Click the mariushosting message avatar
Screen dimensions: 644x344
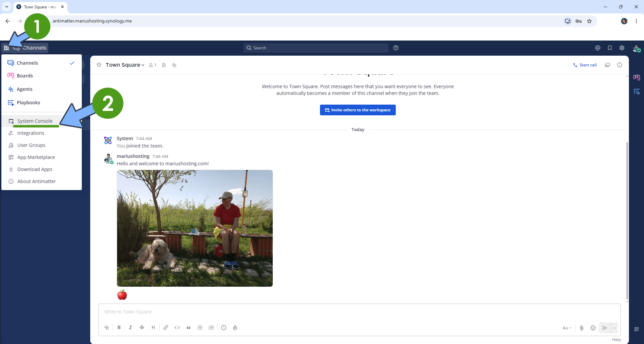[x=108, y=158]
